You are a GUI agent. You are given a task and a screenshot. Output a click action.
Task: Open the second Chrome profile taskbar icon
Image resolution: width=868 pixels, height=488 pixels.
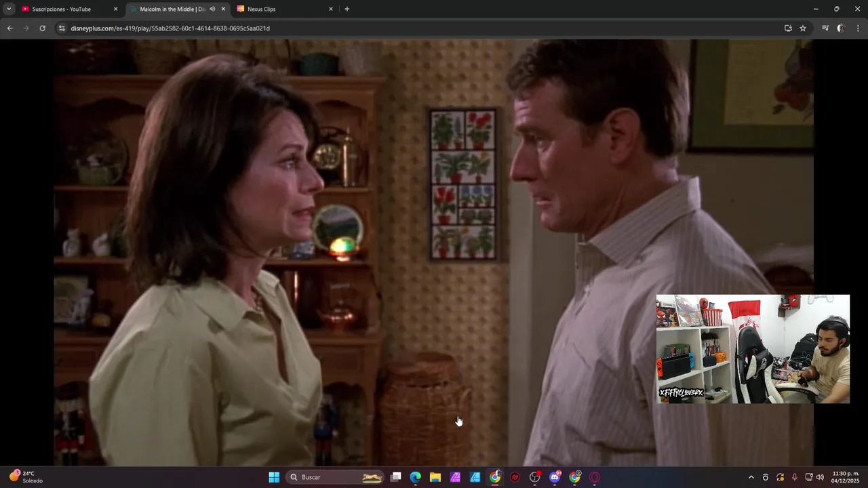[x=575, y=477]
